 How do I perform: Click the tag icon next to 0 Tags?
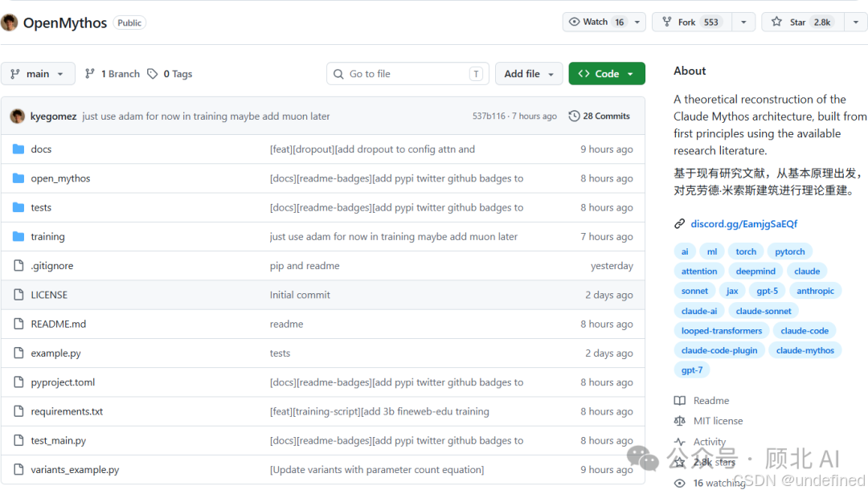coord(152,74)
